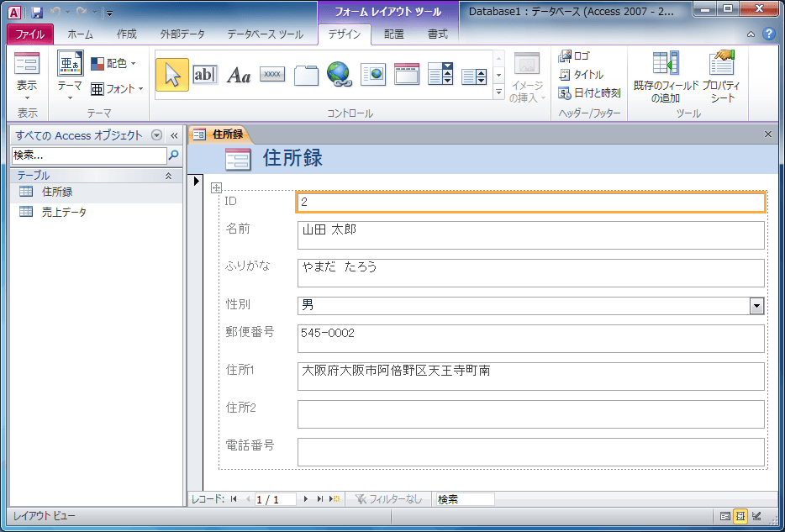
Task: Click the 住所1 address field
Action: click(530, 377)
